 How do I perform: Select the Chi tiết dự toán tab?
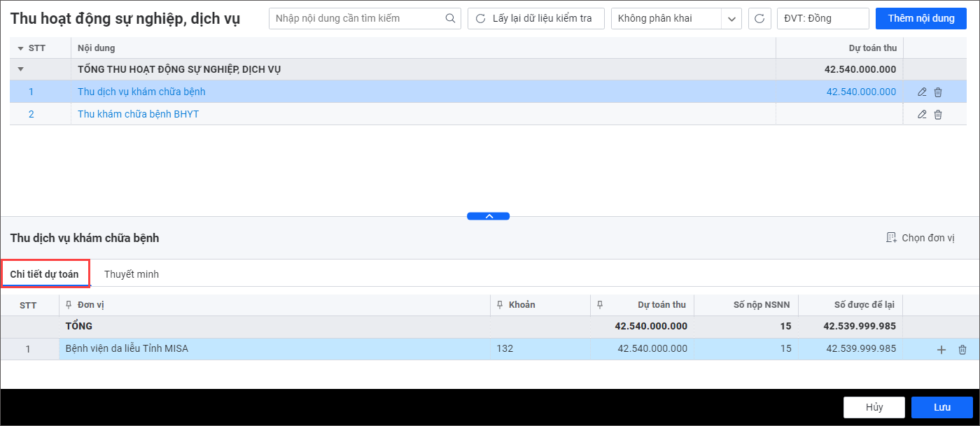(45, 274)
